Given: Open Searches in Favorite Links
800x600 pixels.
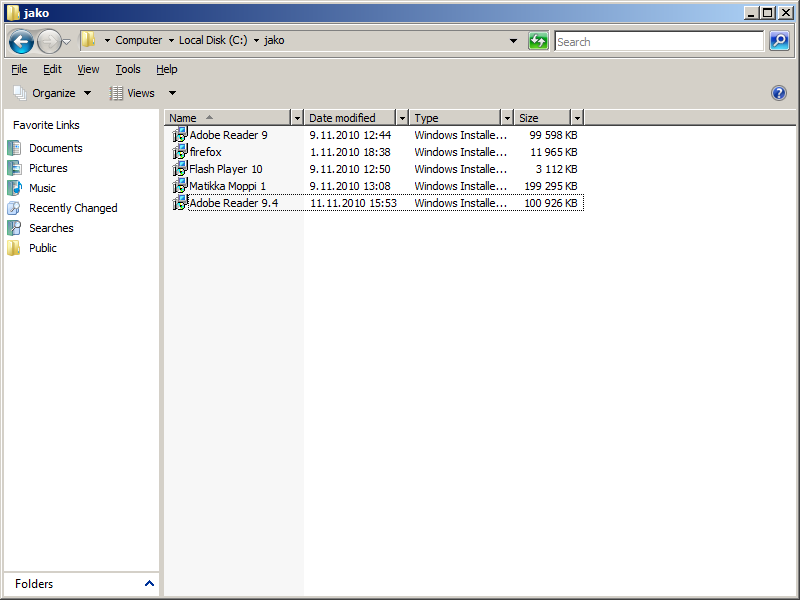Looking at the screenshot, I should [51, 228].
